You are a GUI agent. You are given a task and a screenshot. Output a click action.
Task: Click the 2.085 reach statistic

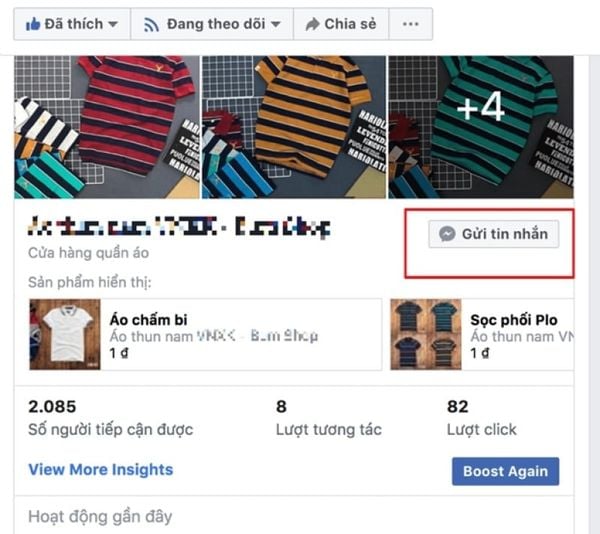(52, 406)
